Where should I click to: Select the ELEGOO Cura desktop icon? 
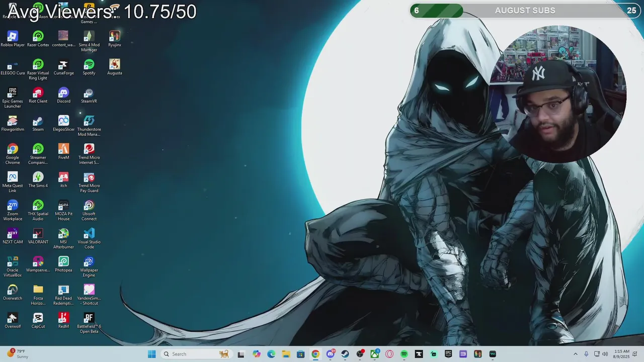coord(13,67)
